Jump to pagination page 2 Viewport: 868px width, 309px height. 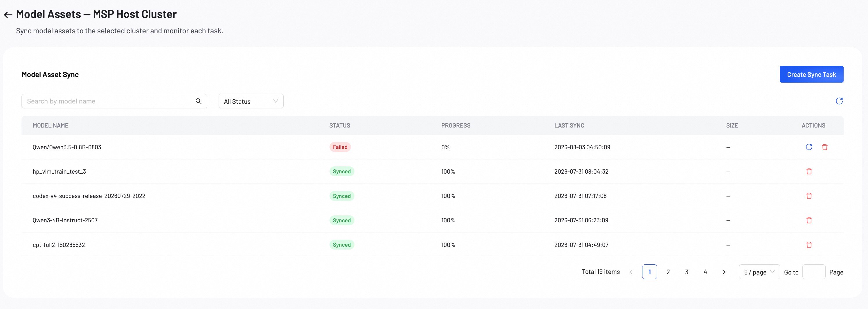tap(668, 272)
